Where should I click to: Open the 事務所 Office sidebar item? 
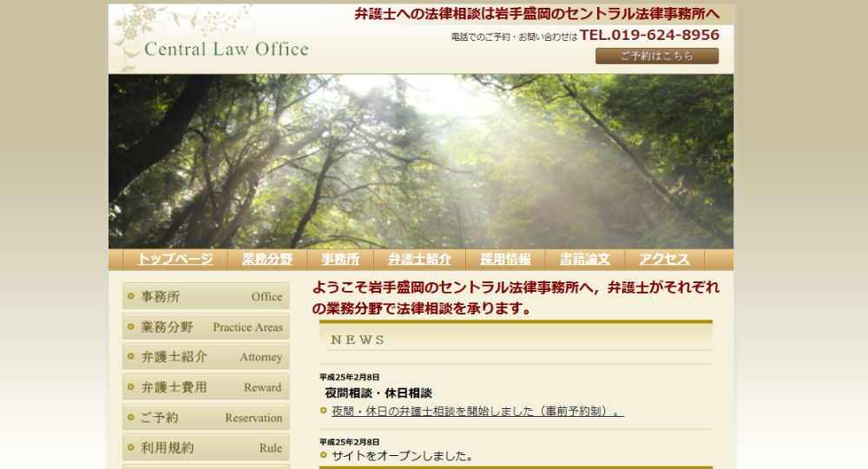tap(206, 296)
